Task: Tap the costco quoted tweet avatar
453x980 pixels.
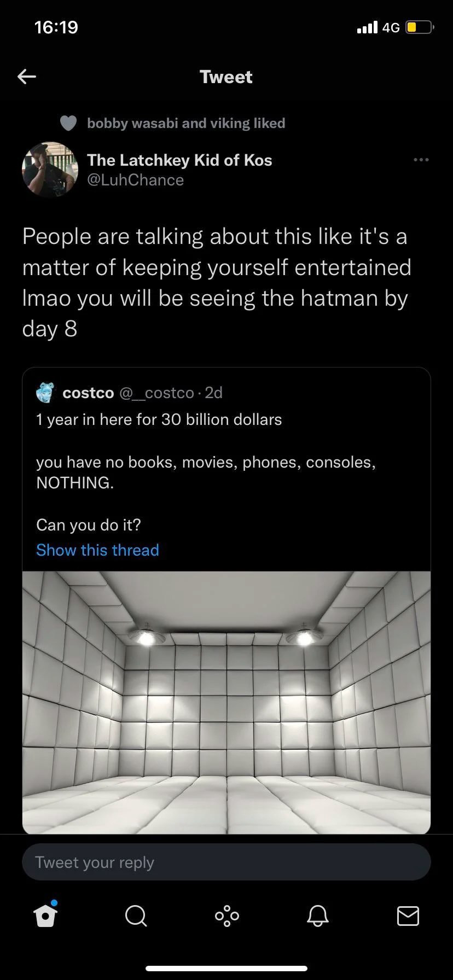Action: [x=47, y=393]
